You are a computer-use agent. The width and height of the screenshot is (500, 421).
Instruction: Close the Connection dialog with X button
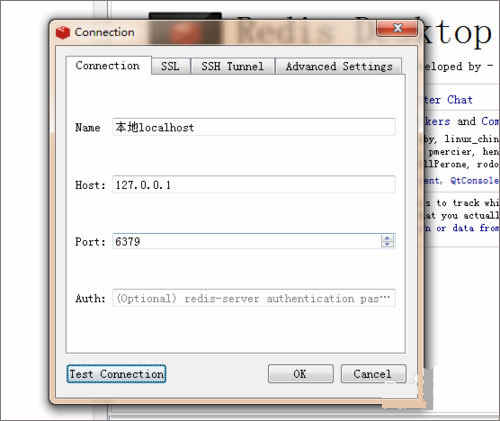click(397, 28)
